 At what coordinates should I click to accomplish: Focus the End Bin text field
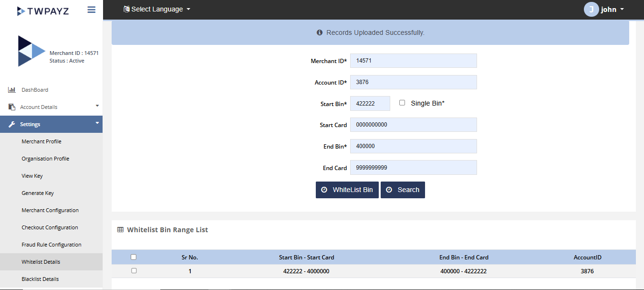click(x=413, y=146)
